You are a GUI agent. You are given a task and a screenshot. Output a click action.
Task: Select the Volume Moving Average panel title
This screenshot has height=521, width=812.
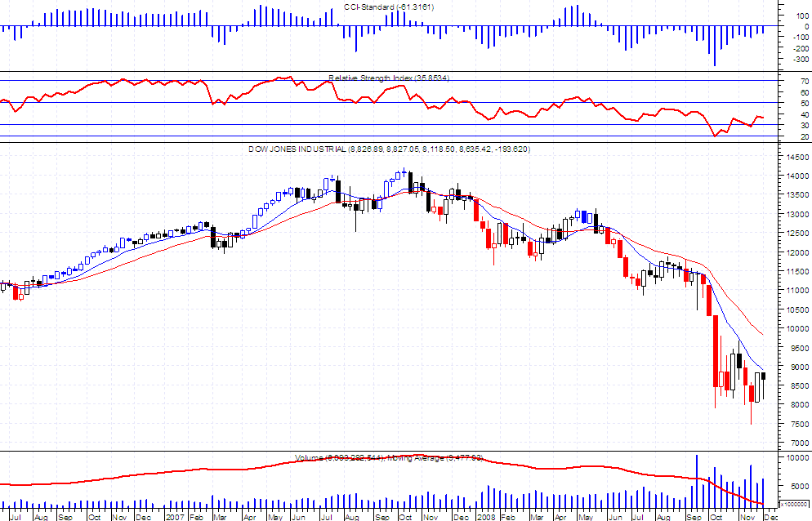[389, 458]
